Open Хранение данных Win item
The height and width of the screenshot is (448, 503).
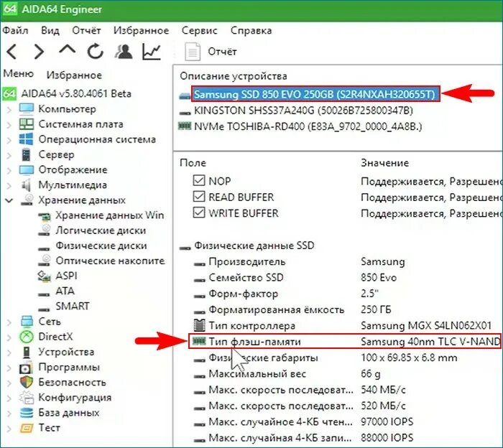110,215
